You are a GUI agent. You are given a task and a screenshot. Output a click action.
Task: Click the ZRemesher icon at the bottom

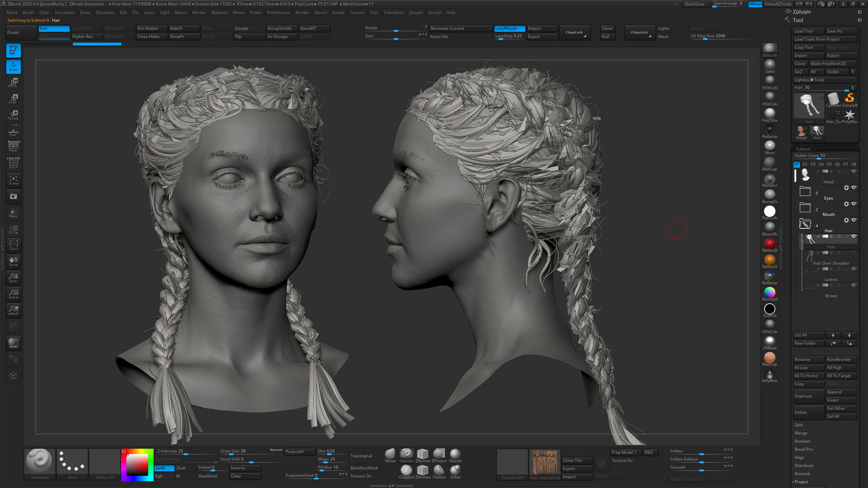tap(423, 454)
